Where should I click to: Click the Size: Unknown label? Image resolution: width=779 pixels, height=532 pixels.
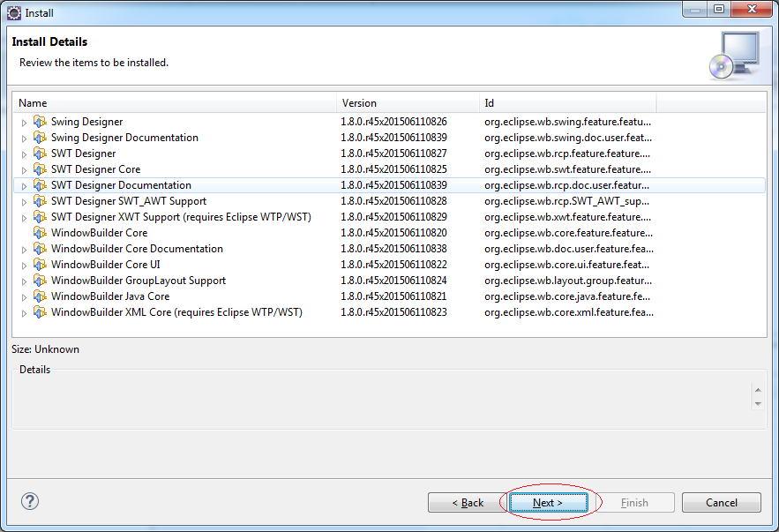[x=45, y=349]
